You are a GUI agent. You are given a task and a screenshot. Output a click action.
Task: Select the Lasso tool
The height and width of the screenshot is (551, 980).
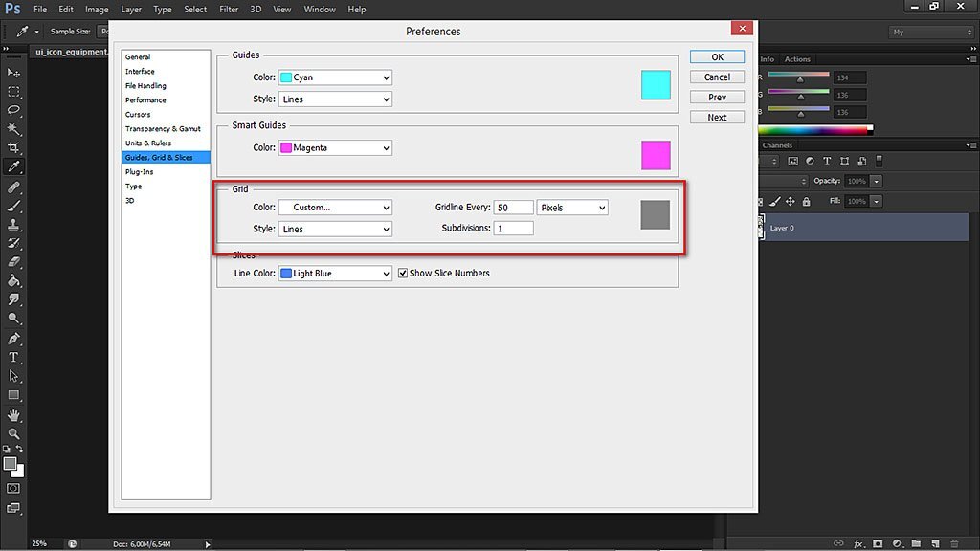click(x=13, y=110)
